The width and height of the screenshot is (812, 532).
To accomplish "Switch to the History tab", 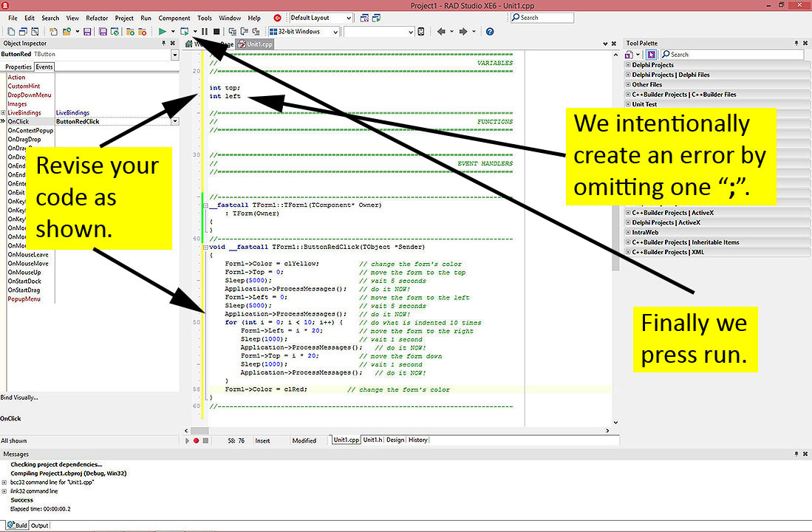I will 418,440.
